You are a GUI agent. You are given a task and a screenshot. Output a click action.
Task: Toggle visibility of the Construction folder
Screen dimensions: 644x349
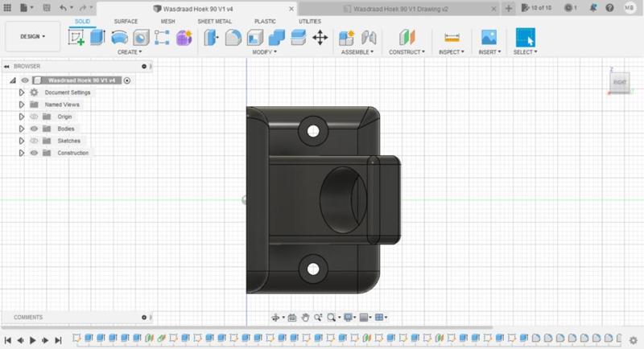34,153
